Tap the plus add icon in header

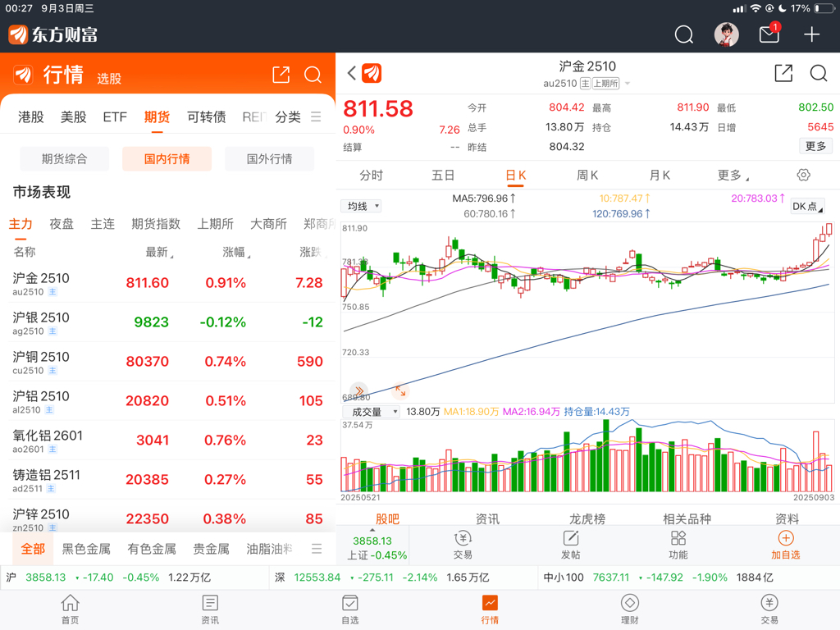click(x=811, y=34)
